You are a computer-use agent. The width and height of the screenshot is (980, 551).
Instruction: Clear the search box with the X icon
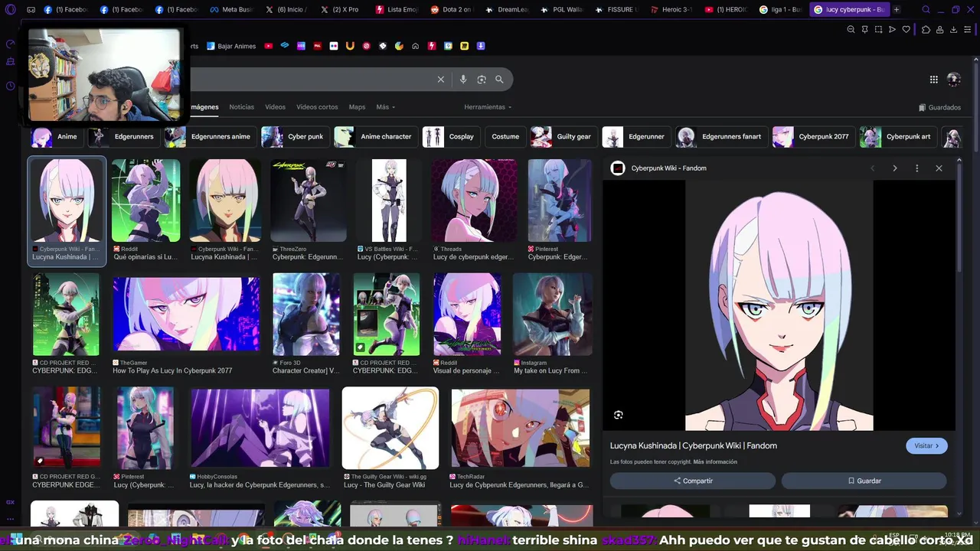pos(441,80)
